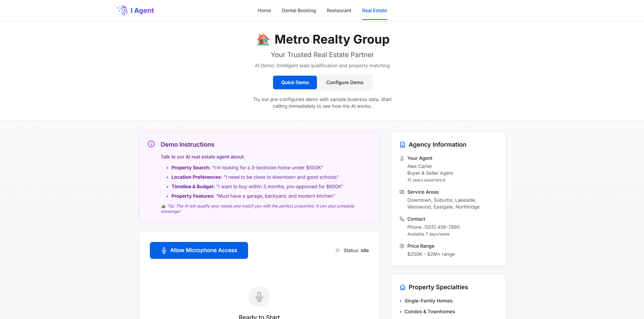
Task: Click the phone icon next to Contact
Action: tap(402, 219)
